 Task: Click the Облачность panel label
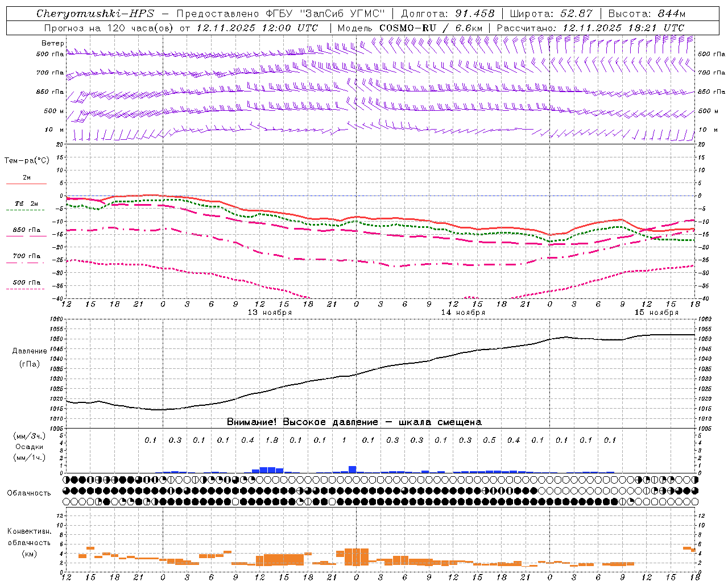point(29,493)
